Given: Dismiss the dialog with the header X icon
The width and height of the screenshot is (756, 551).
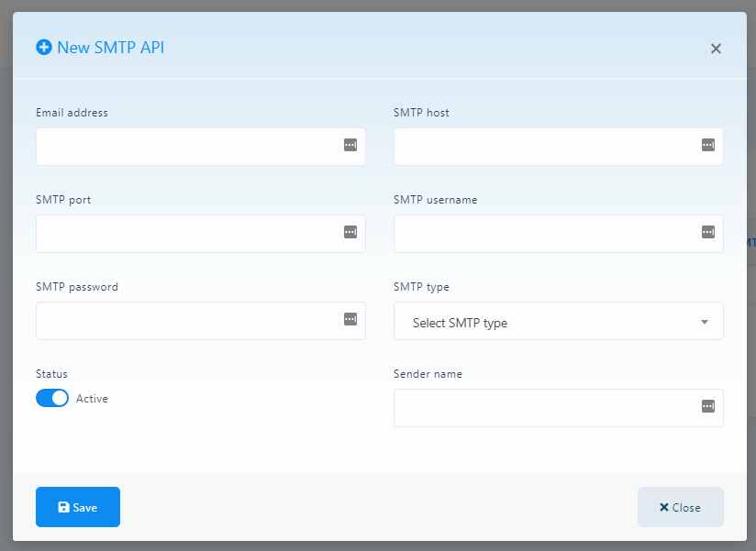Looking at the screenshot, I should [716, 49].
